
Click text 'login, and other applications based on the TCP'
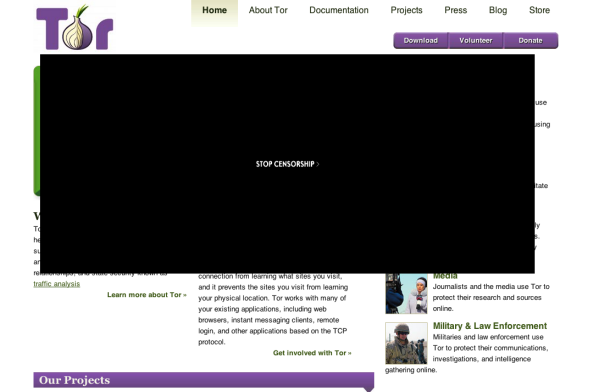pos(273,331)
